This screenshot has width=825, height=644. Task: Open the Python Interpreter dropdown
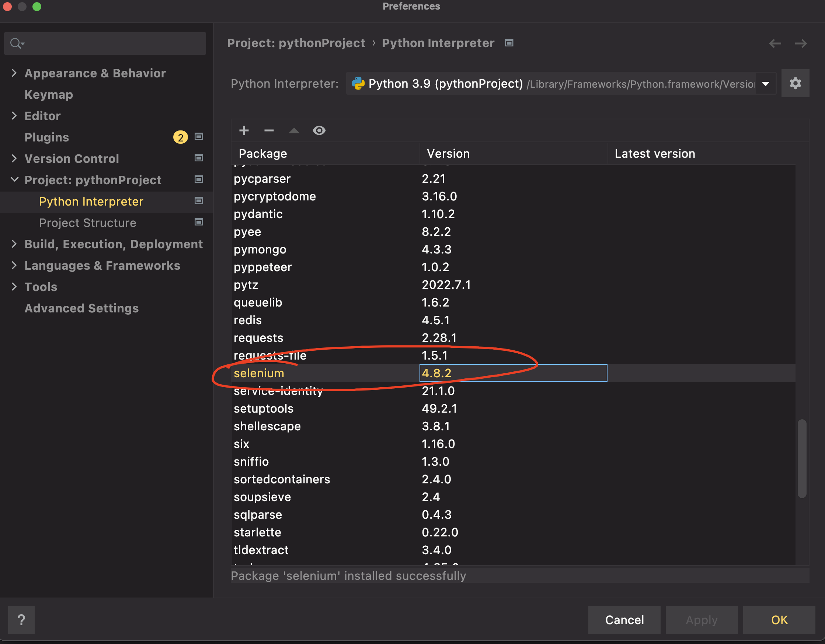click(765, 83)
